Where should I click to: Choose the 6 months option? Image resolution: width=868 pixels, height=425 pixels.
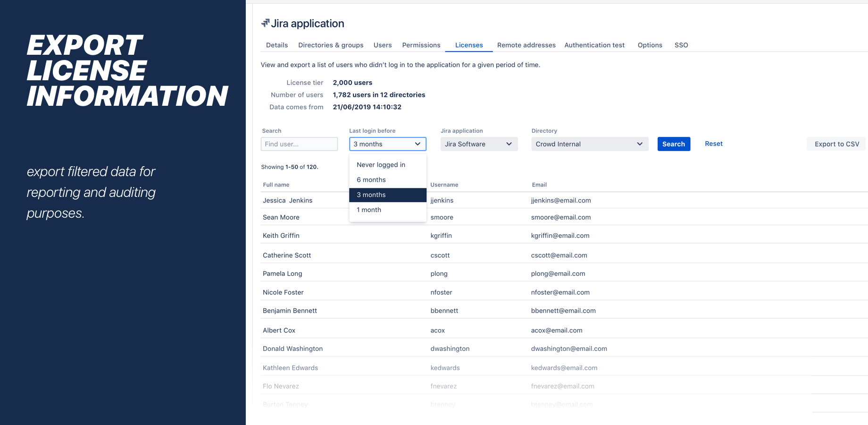[388, 180]
